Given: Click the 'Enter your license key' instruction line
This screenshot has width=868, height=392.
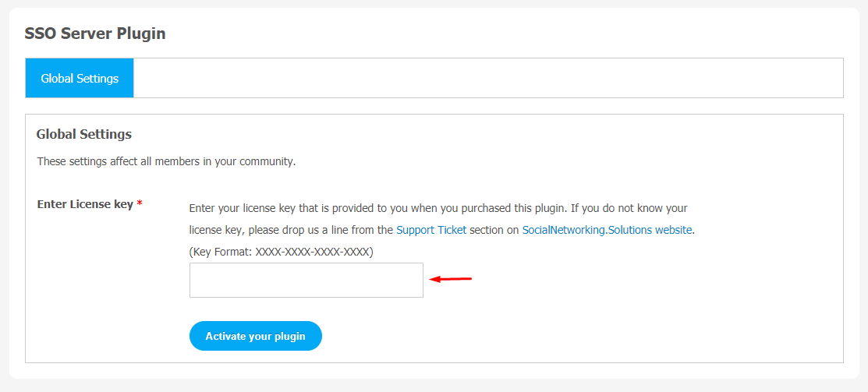Looking at the screenshot, I should click(x=374, y=208).
